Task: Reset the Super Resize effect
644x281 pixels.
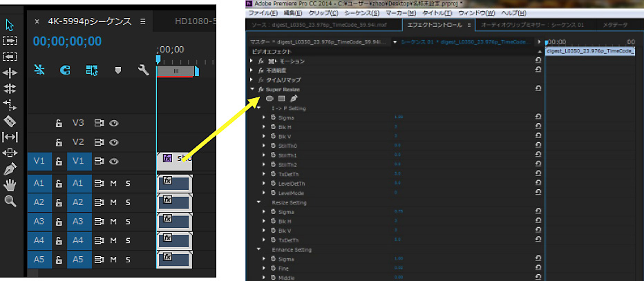Action: click(538, 89)
